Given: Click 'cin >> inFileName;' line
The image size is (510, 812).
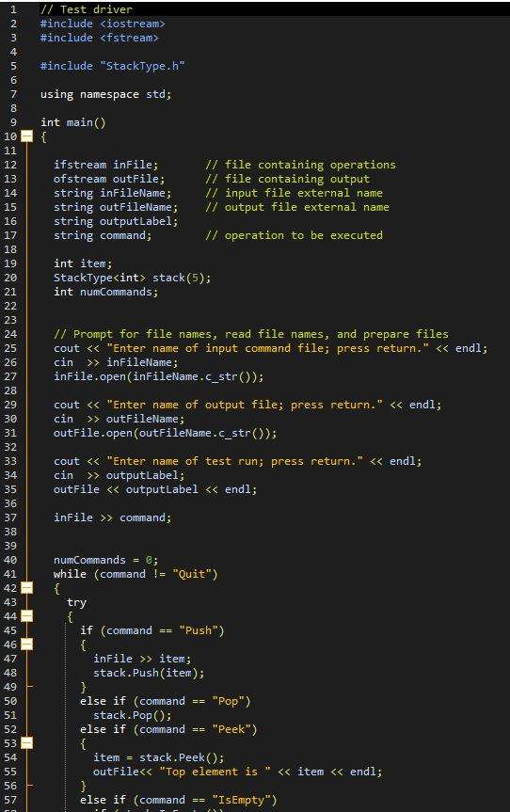Looking at the screenshot, I should click(116, 362).
